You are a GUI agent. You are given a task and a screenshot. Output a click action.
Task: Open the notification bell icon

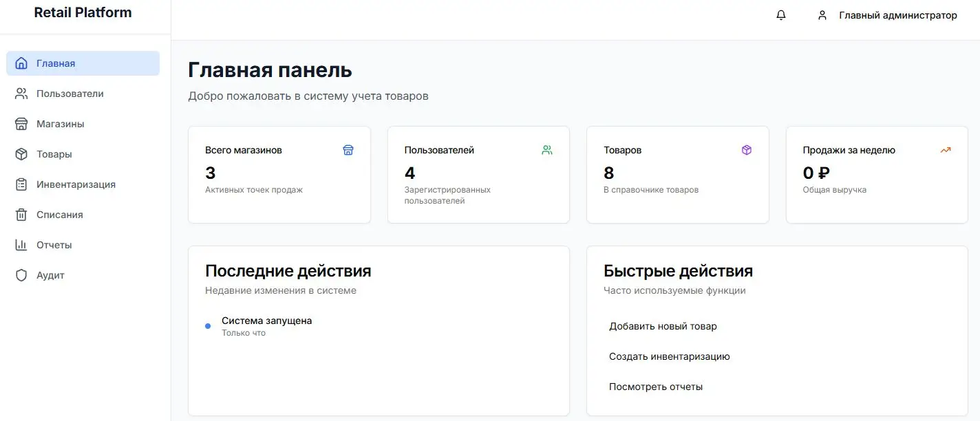click(x=780, y=14)
